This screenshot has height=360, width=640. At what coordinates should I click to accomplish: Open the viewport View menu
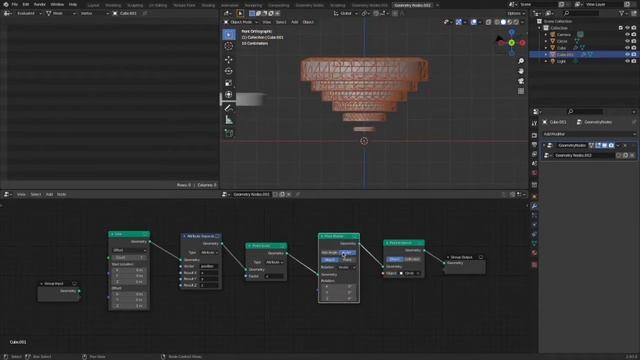click(267, 22)
